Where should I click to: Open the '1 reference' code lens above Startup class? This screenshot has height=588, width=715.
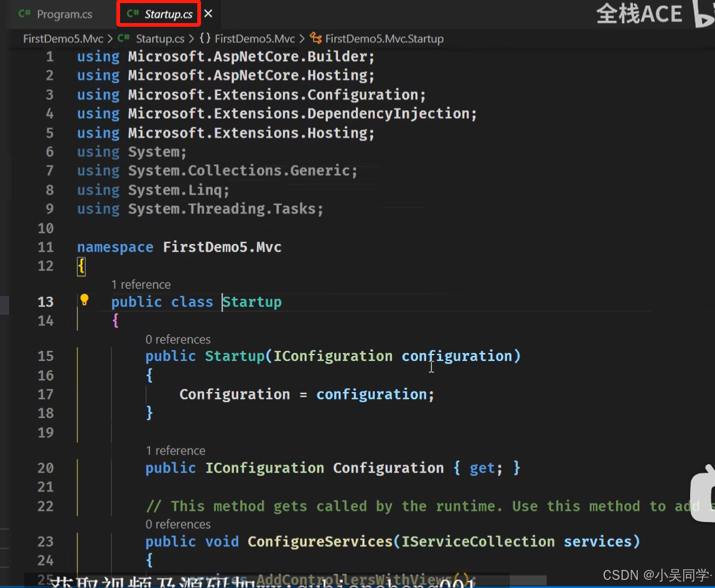pos(141,284)
